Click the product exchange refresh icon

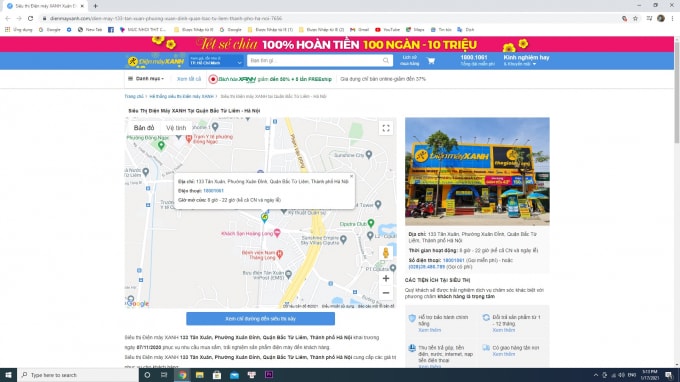coord(486,318)
